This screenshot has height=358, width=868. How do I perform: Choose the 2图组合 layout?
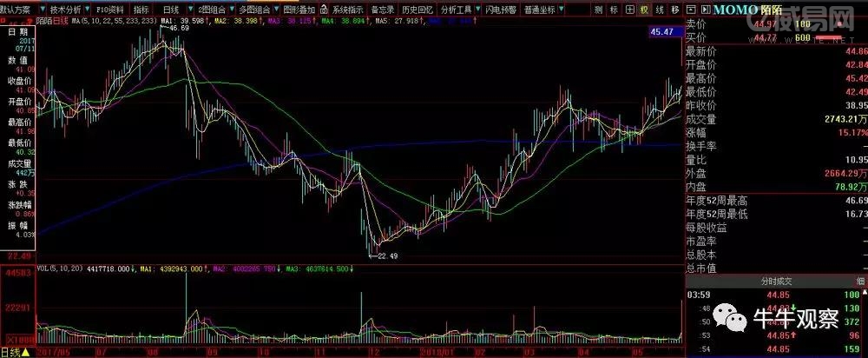click(x=212, y=10)
